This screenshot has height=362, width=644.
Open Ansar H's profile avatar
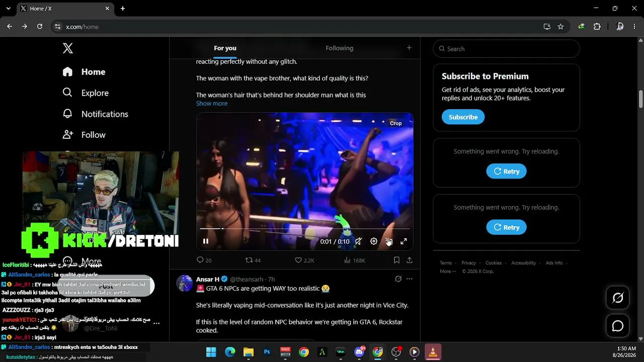(184, 283)
